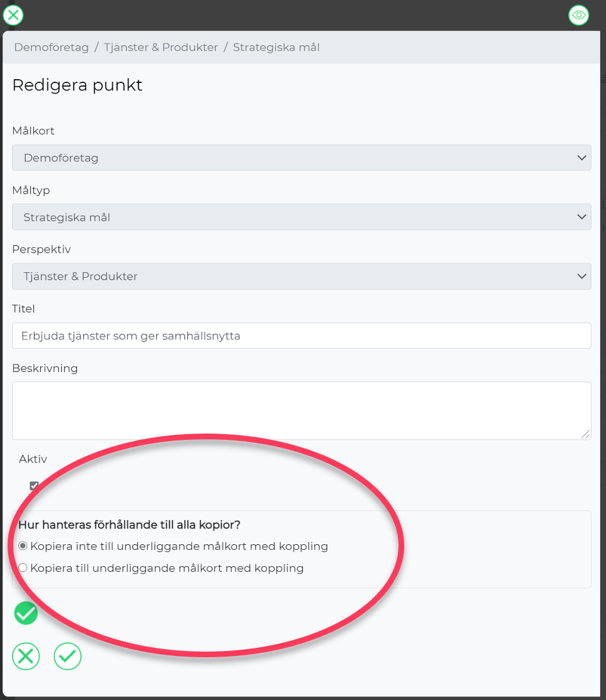Save changes with outlined checkmark icon
The width and height of the screenshot is (606, 700).
coord(67,656)
